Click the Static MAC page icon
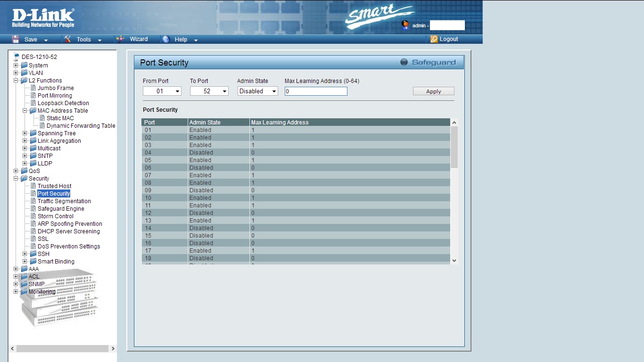 pos(42,118)
